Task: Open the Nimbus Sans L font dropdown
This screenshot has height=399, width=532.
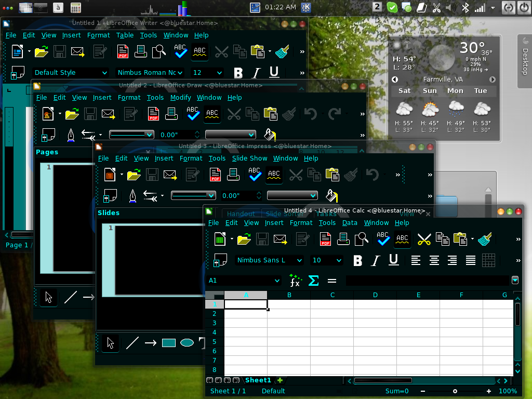Action: pos(299,260)
